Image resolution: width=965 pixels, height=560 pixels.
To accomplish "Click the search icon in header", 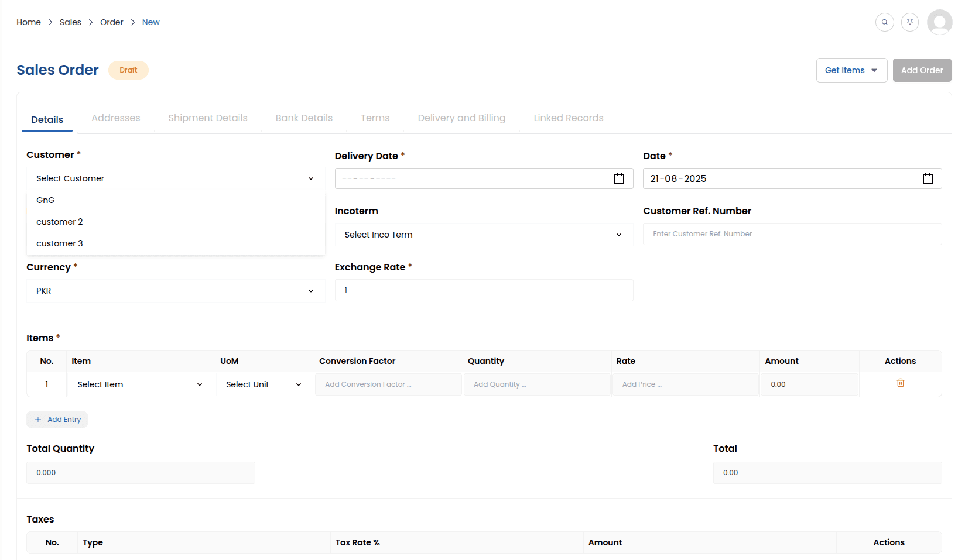I will (x=884, y=22).
